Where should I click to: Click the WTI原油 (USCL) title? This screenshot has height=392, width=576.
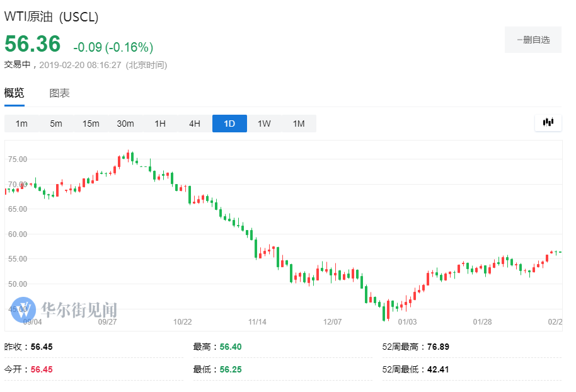pyautogui.click(x=52, y=17)
